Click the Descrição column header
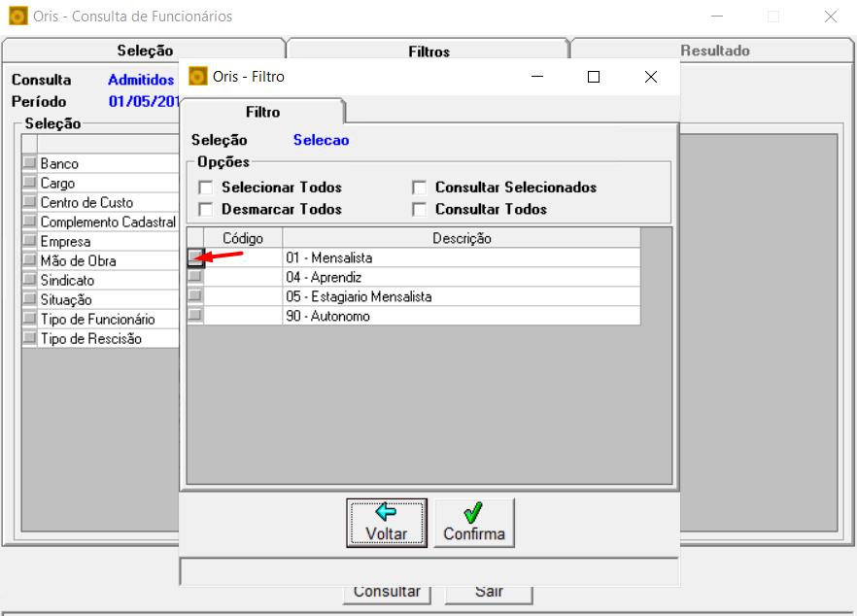 coord(462,238)
